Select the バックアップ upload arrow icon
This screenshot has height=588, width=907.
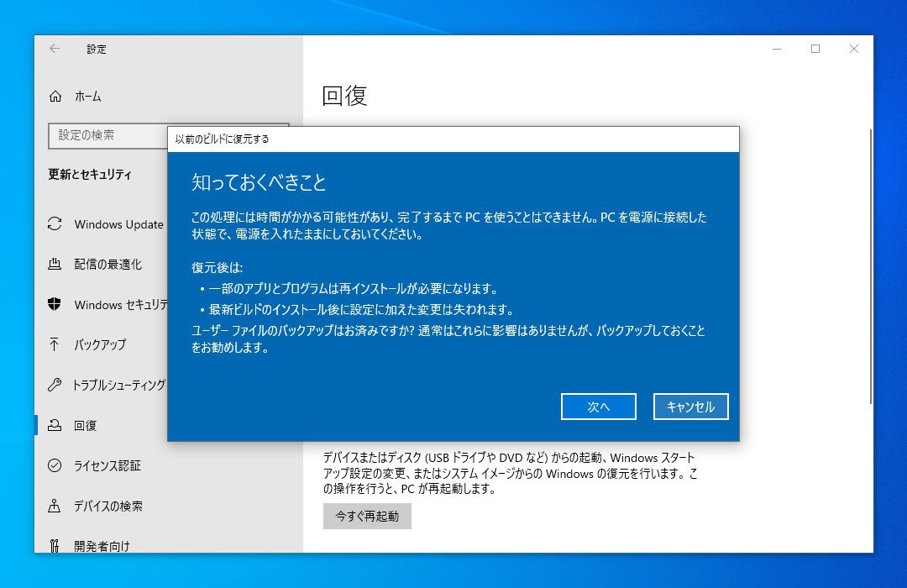coord(55,344)
